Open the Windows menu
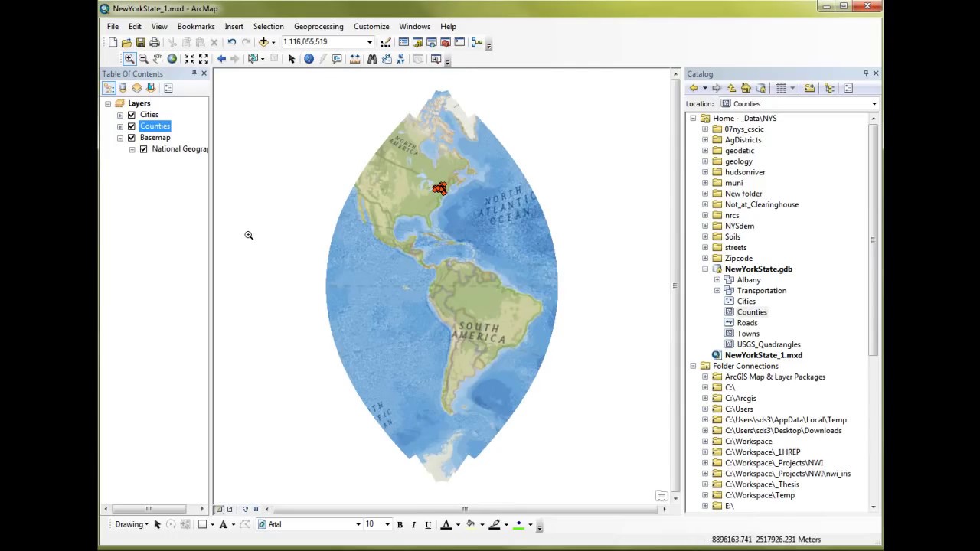This screenshot has width=980, height=551. coord(414,26)
